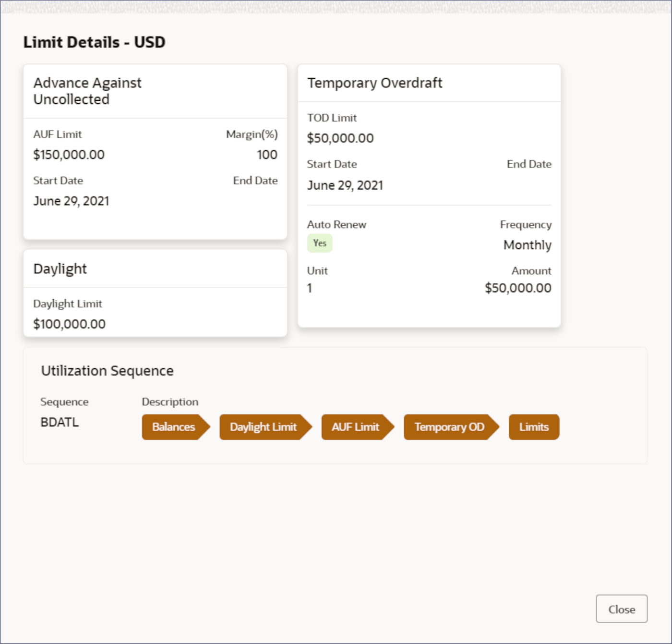Click the Margin percentage value 100

[x=267, y=155]
